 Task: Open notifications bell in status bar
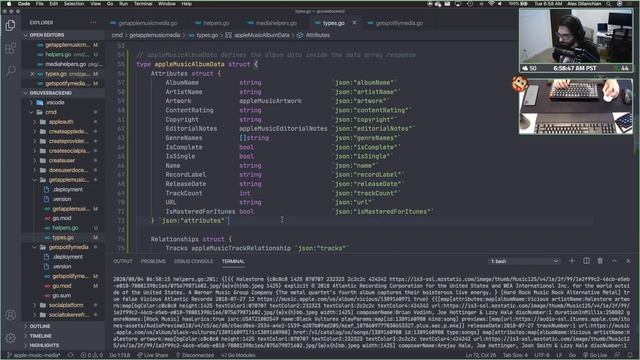[629, 355]
